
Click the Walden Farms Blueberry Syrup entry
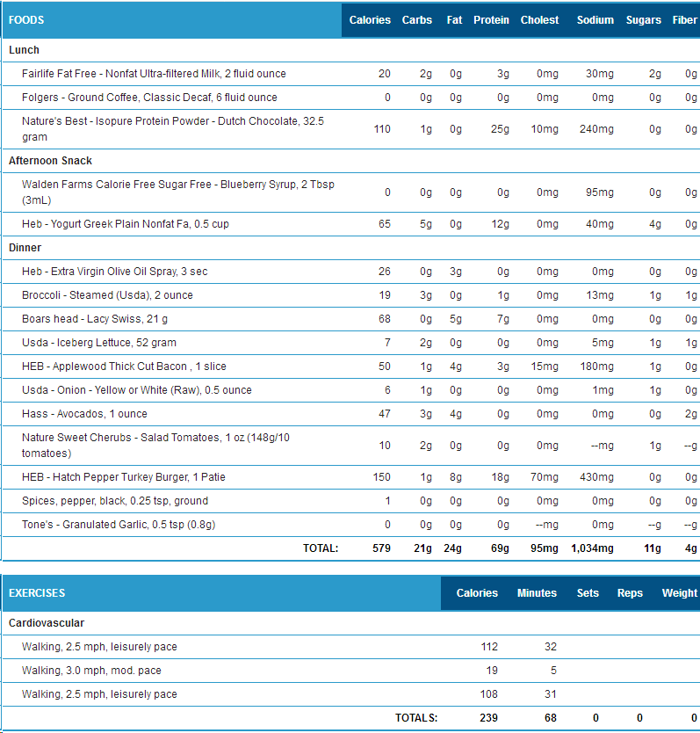click(178, 192)
